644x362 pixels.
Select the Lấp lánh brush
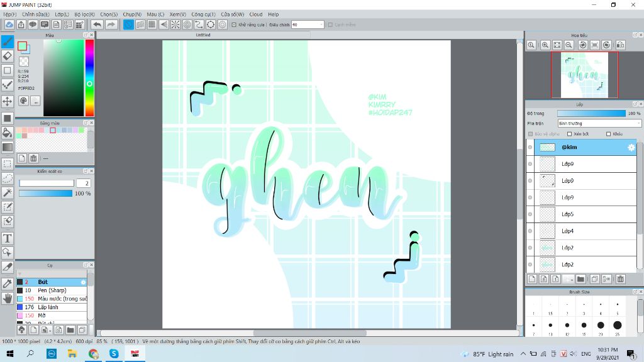pyautogui.click(x=52, y=307)
